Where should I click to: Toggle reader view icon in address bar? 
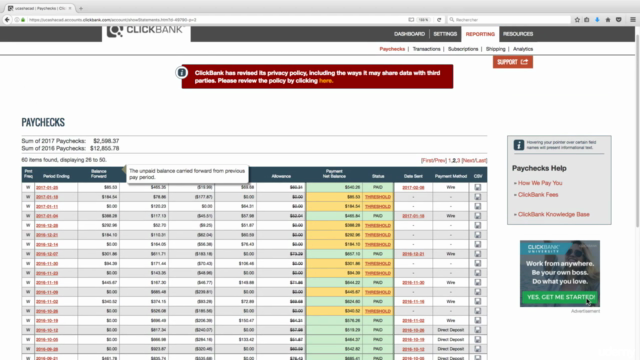411,20
